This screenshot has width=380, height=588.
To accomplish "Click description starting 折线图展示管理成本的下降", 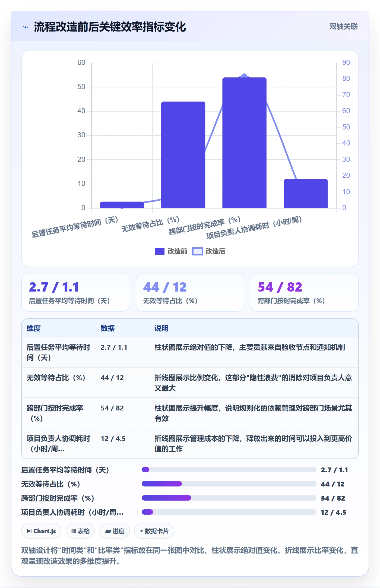I will coord(253,444).
